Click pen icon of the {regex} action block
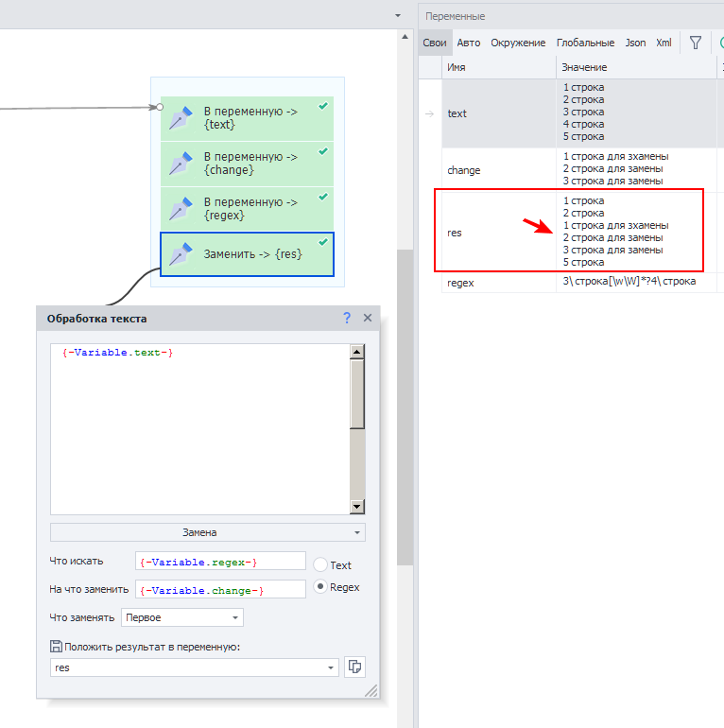The width and height of the screenshot is (724, 728). (x=181, y=208)
